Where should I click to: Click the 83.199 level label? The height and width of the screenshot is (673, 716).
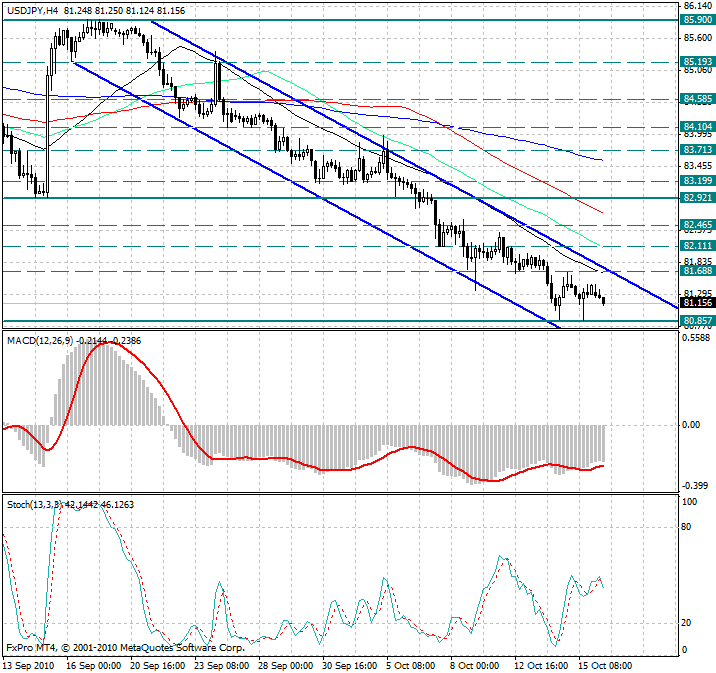(x=697, y=181)
